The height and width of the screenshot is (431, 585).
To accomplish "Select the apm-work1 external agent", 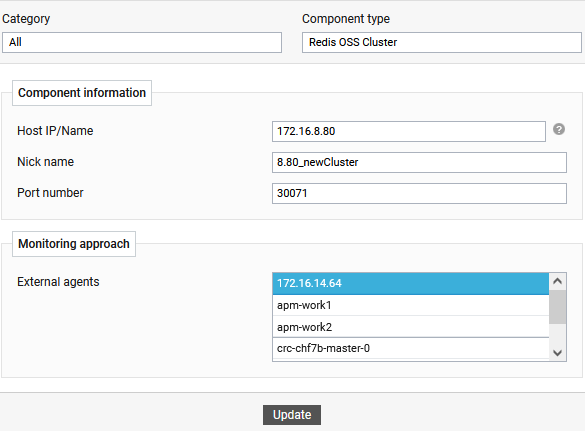I will point(411,305).
